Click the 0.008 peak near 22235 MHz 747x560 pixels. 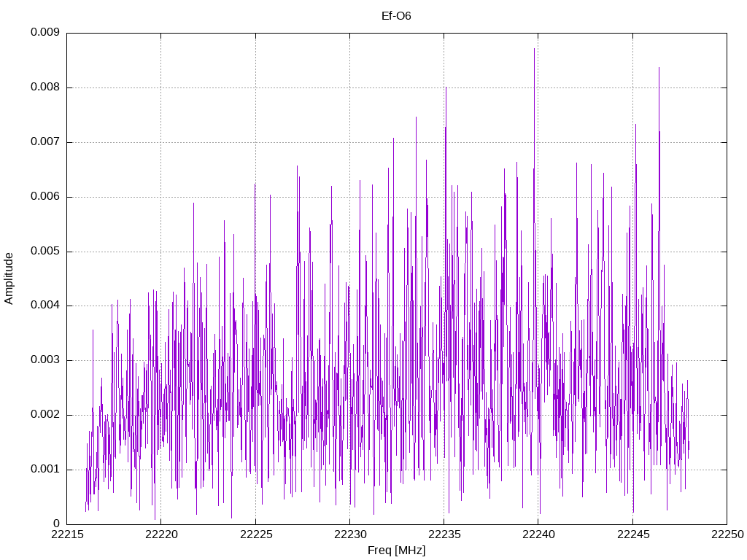click(446, 88)
